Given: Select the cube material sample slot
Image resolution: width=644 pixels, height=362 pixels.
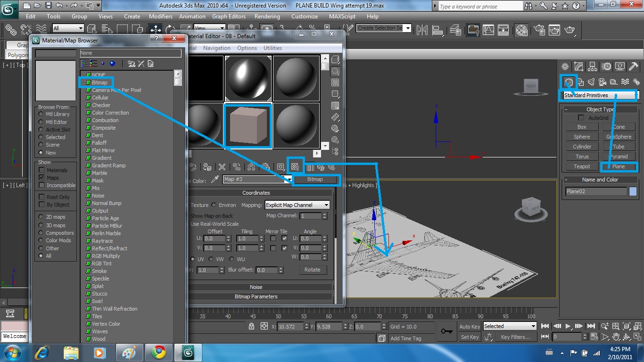Looking at the screenshot, I should [x=248, y=126].
